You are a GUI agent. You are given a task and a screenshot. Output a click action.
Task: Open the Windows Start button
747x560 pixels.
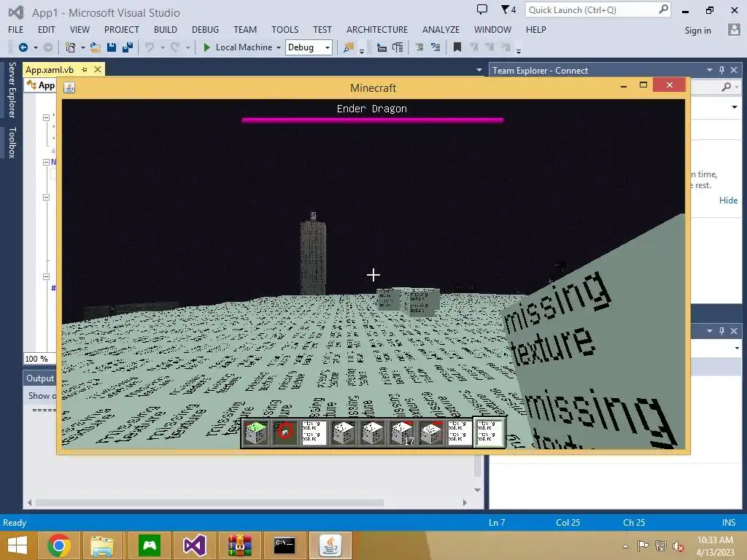pyautogui.click(x=18, y=545)
